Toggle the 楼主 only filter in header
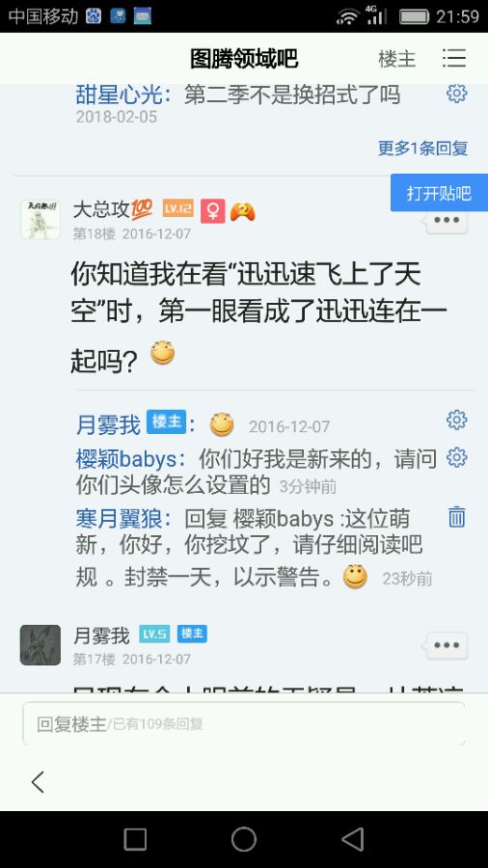This screenshot has height=868, width=488. click(x=396, y=59)
